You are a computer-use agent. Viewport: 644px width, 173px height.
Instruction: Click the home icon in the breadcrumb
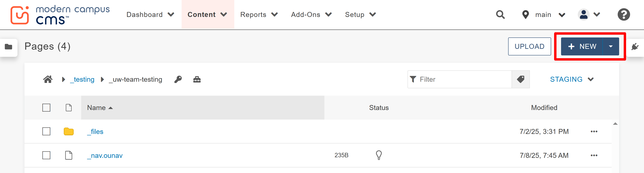[x=48, y=79]
